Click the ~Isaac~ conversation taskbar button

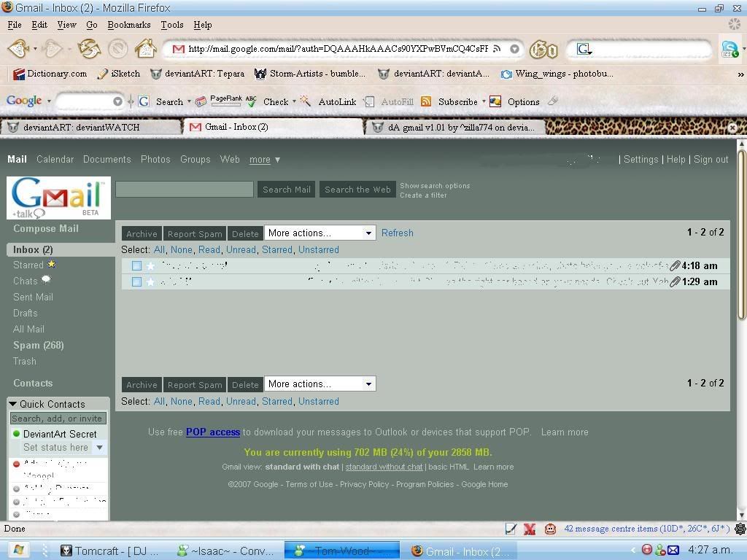click(x=225, y=551)
